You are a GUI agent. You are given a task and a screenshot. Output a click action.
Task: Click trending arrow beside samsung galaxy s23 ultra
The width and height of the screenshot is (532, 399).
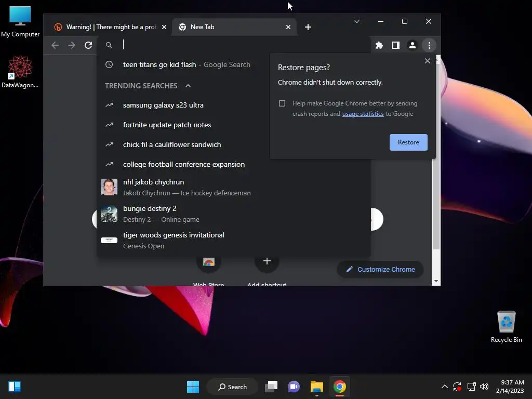(x=109, y=105)
